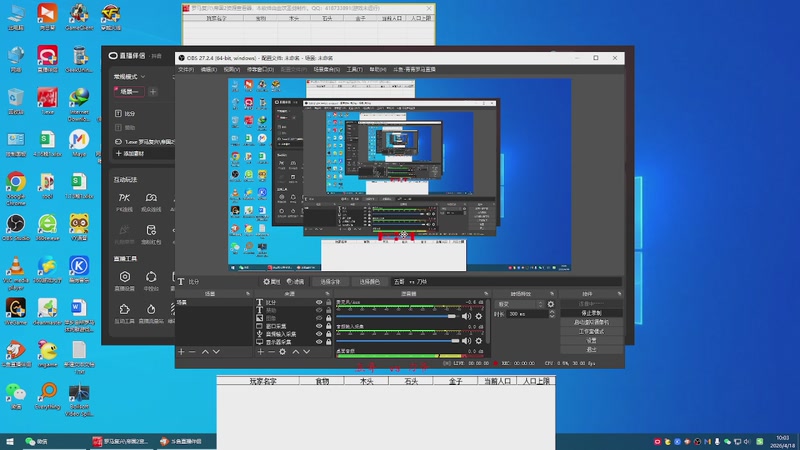Pop out the 来源 dock panel
Viewport: 800px width, 450px height.
pos(328,294)
